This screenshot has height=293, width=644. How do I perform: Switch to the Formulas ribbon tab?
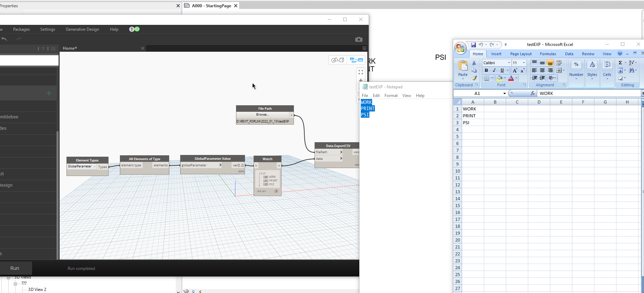(x=548, y=54)
